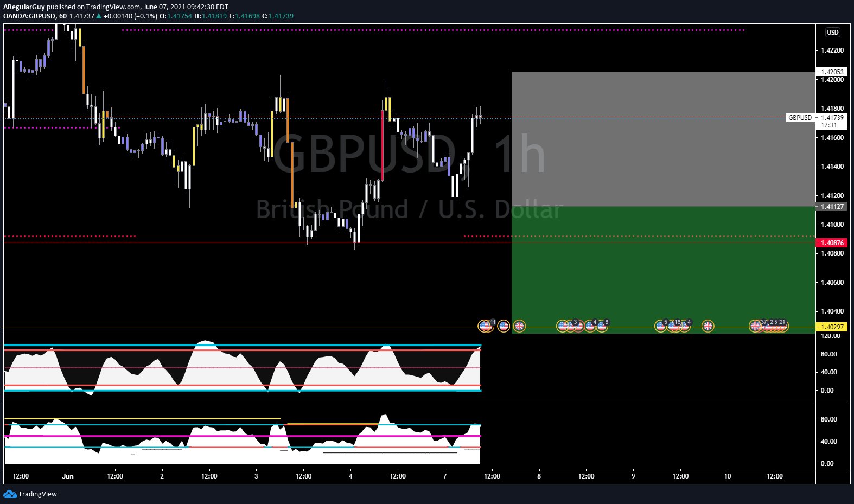Screen dimensions: 854x504
Task: Click the change value +0.00140 (+0.1%)
Action: pyautogui.click(x=130, y=16)
